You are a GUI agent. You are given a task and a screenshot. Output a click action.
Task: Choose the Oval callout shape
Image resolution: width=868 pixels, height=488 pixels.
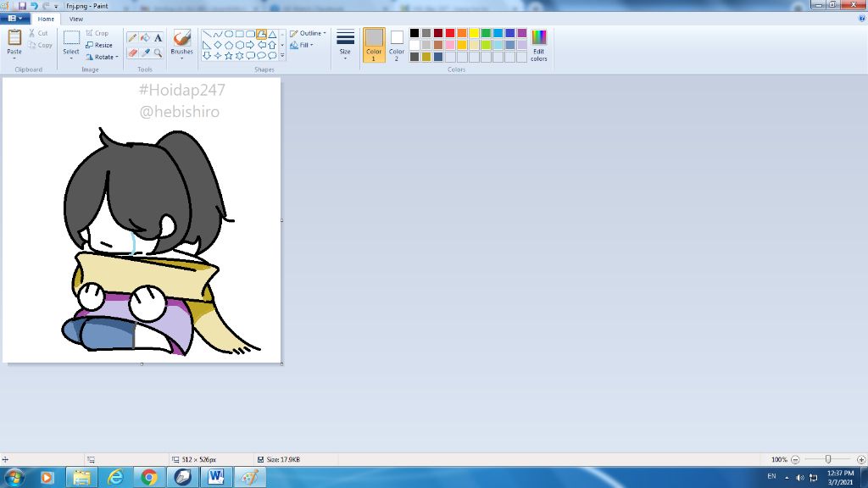261,55
